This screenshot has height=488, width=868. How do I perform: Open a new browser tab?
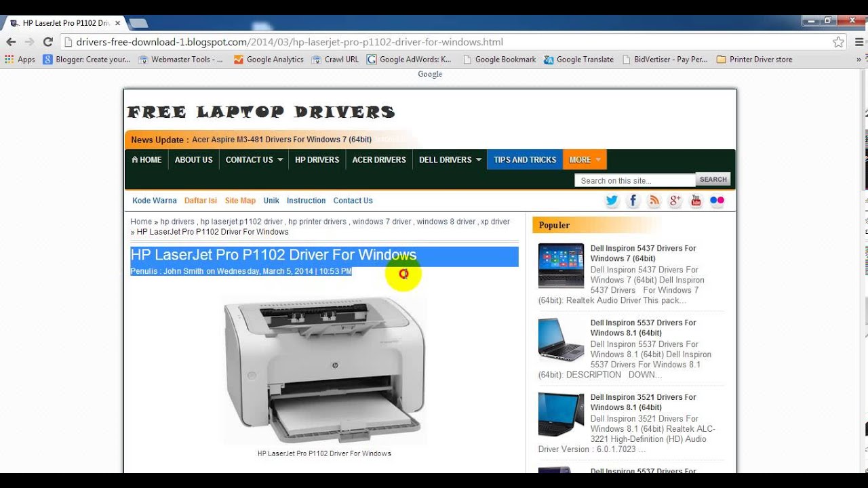pos(138,23)
